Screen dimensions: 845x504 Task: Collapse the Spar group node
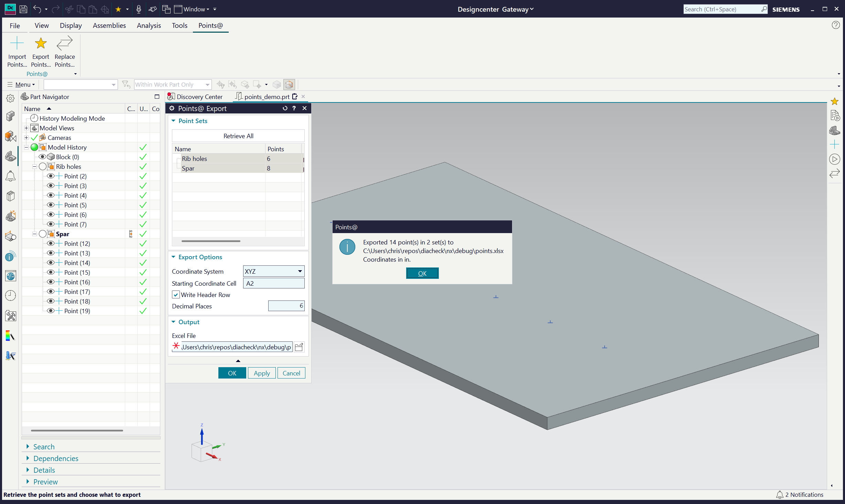[x=34, y=234]
